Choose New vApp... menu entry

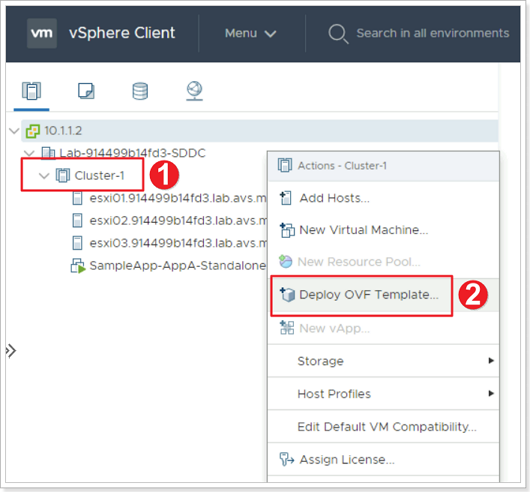pos(383,328)
